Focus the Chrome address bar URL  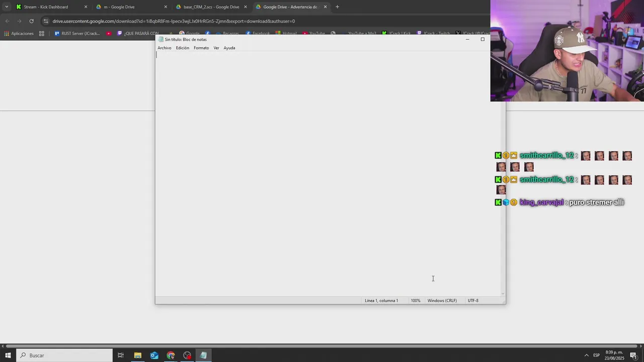(x=174, y=21)
